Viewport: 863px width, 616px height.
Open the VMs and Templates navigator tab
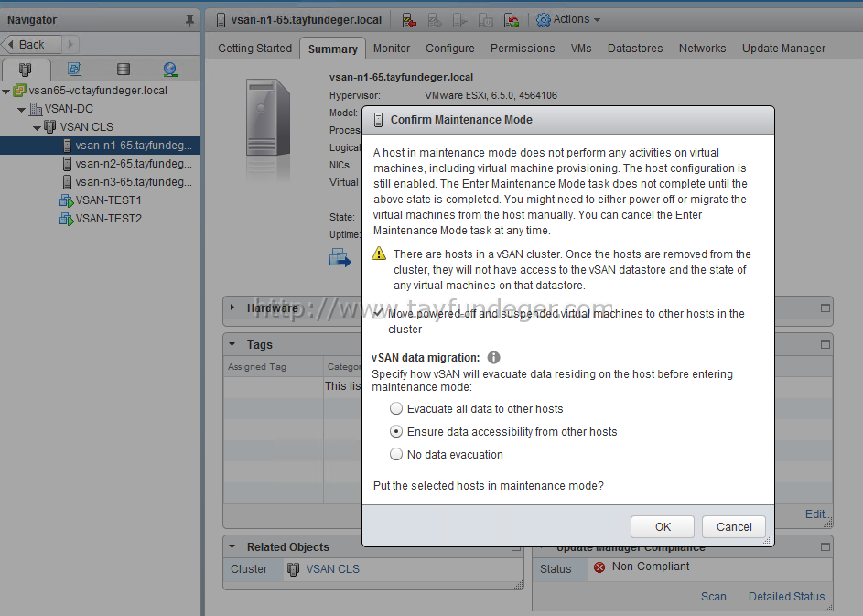click(x=75, y=70)
